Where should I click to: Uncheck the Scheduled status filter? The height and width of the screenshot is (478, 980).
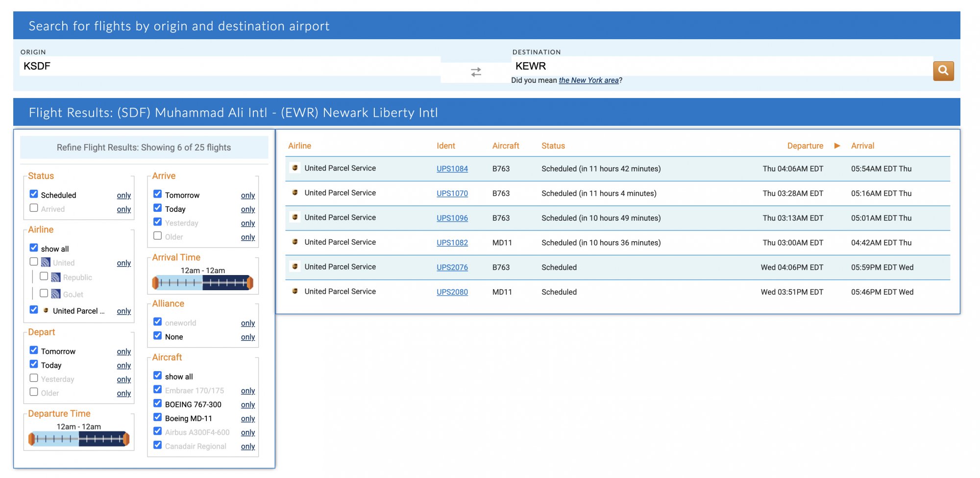(x=34, y=194)
